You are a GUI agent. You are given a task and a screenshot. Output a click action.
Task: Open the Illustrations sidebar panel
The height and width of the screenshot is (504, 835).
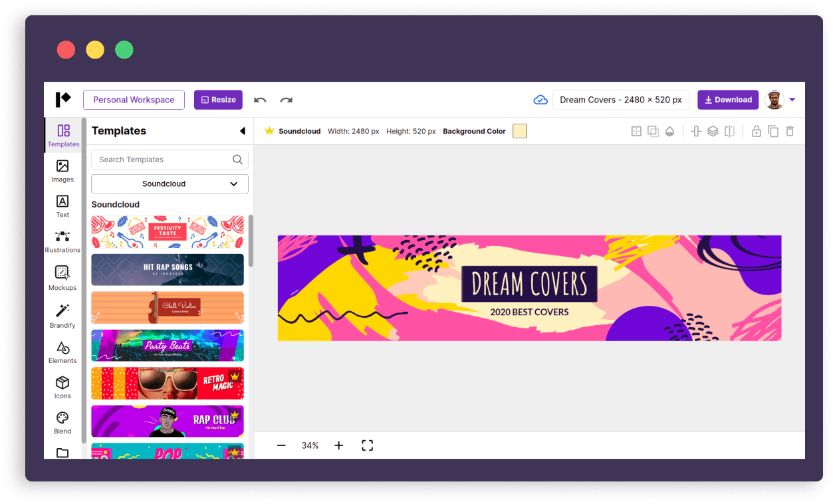tap(62, 242)
